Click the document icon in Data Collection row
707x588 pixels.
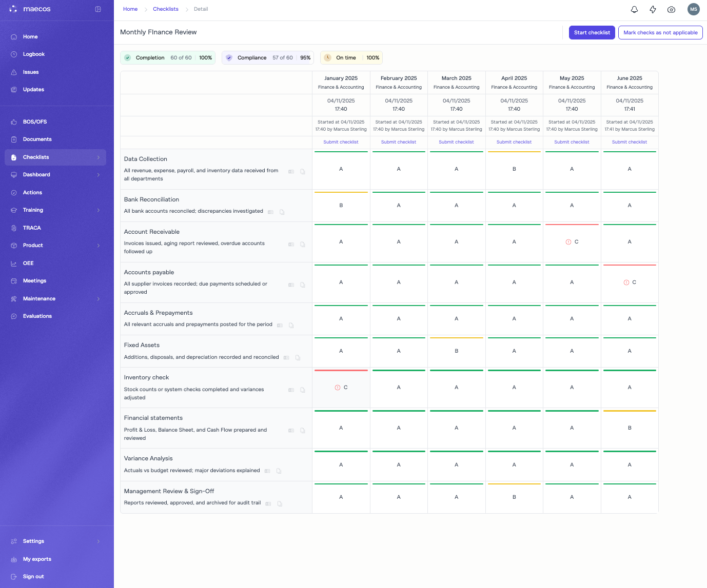tap(303, 172)
